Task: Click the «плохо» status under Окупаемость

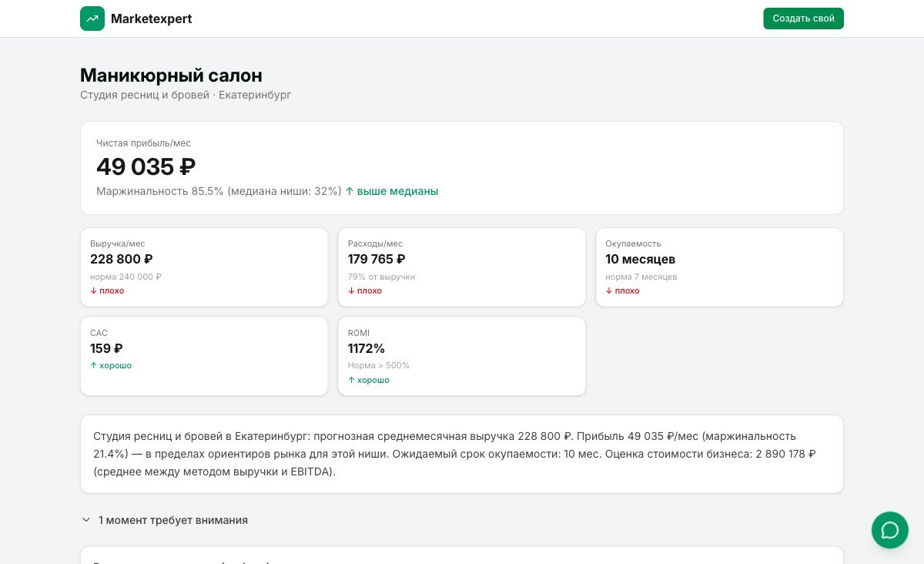Action: click(x=622, y=290)
